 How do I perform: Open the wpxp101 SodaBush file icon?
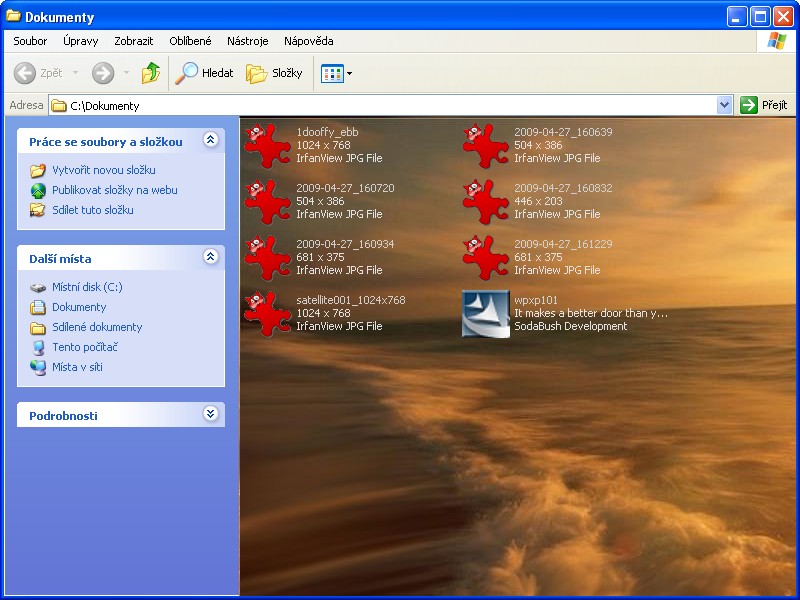point(486,313)
